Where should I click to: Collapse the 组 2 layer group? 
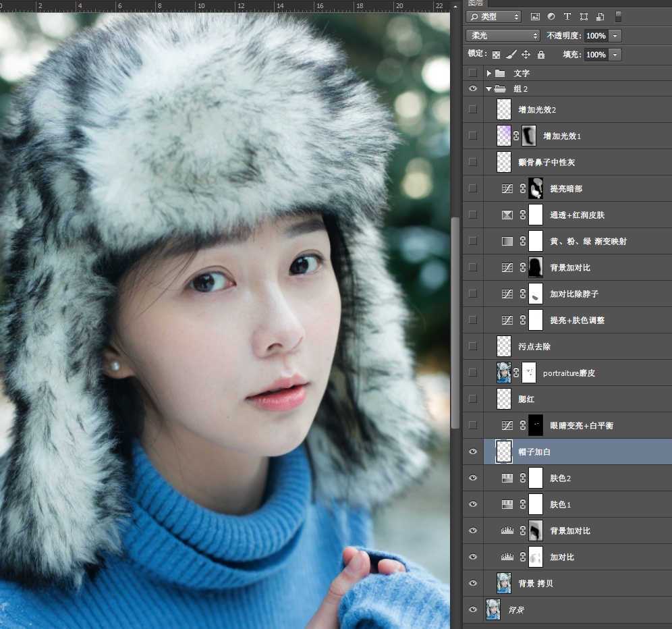point(488,89)
